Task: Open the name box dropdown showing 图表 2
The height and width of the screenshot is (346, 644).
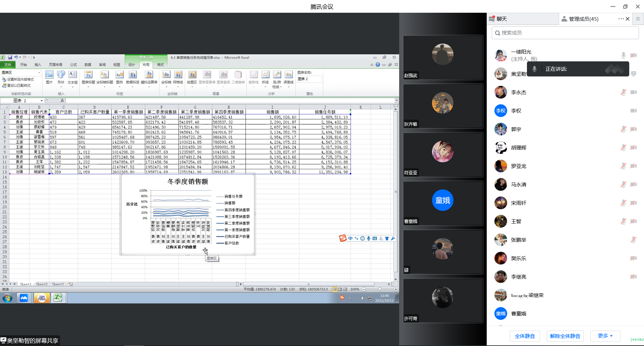Action: tap(42, 101)
